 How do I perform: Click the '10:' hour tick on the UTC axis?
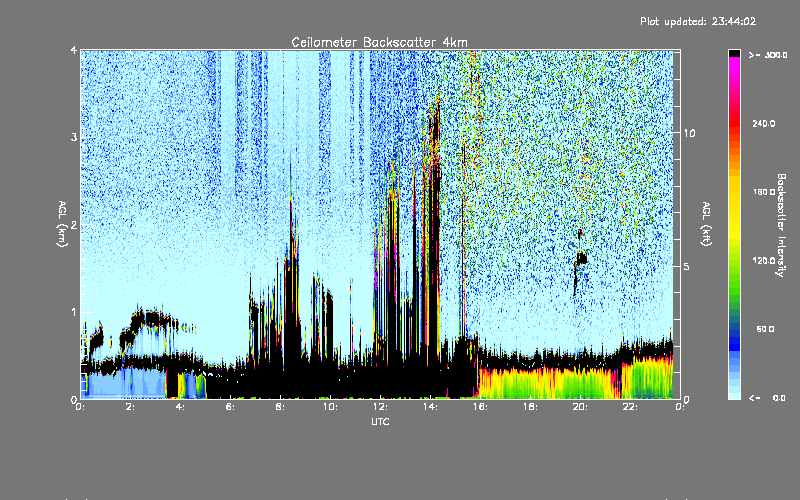point(330,407)
